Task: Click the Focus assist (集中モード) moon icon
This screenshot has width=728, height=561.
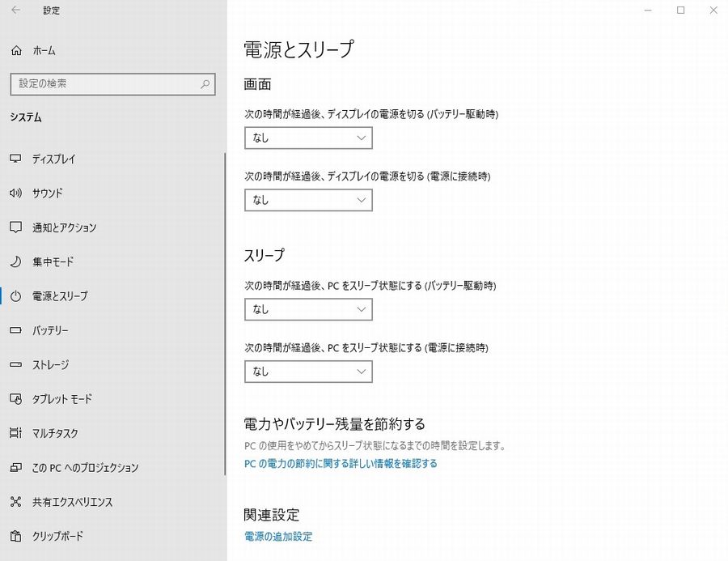Action: 15,262
